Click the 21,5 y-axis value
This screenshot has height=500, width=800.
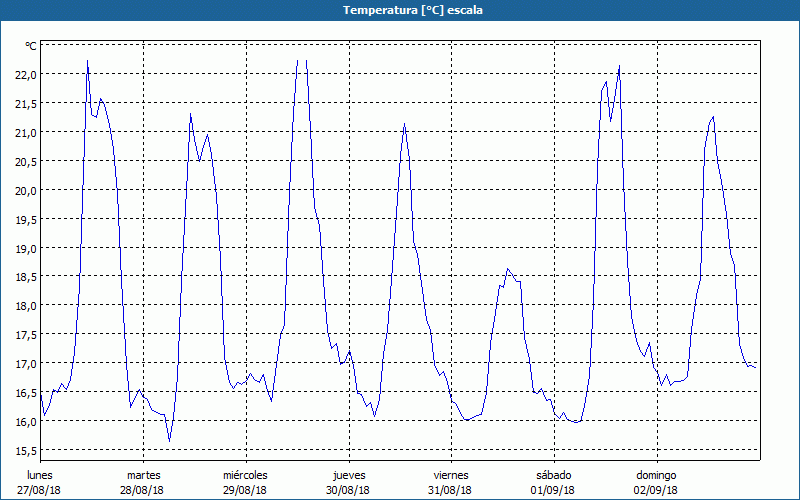tap(26, 104)
